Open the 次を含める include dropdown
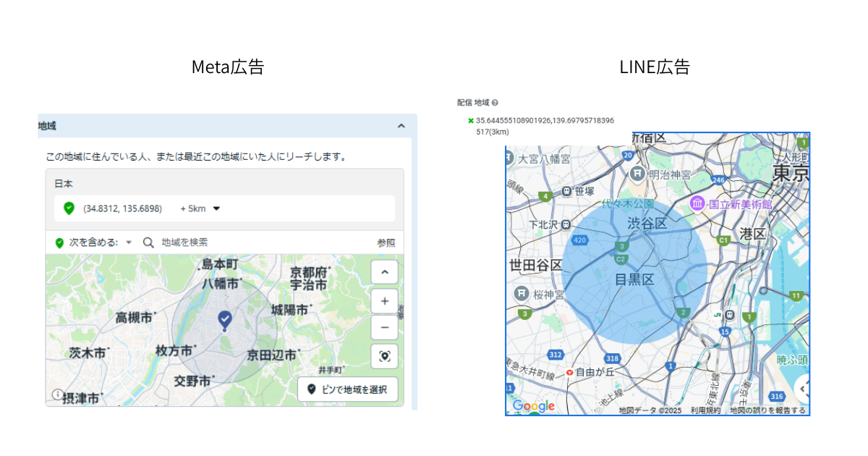 coord(129,242)
